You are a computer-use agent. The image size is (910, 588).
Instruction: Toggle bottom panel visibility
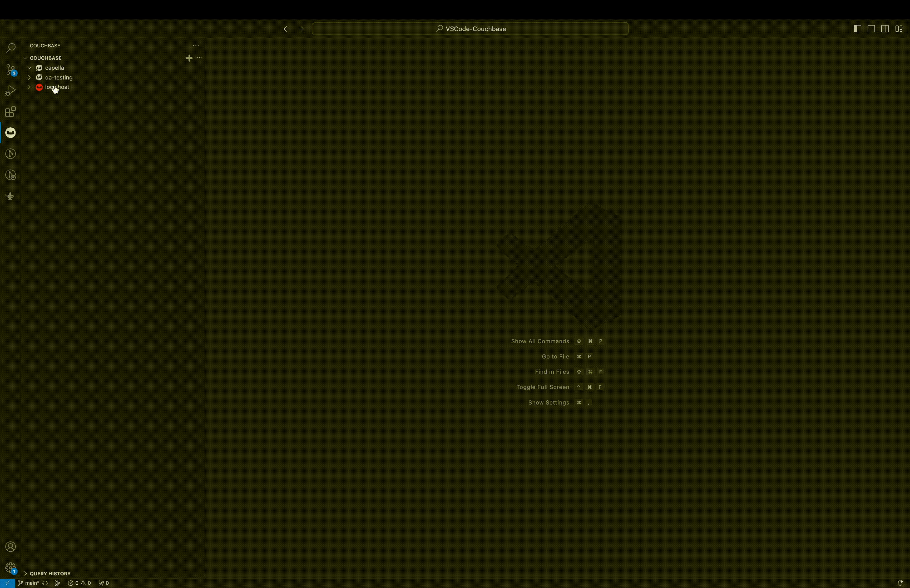pyautogui.click(x=871, y=29)
